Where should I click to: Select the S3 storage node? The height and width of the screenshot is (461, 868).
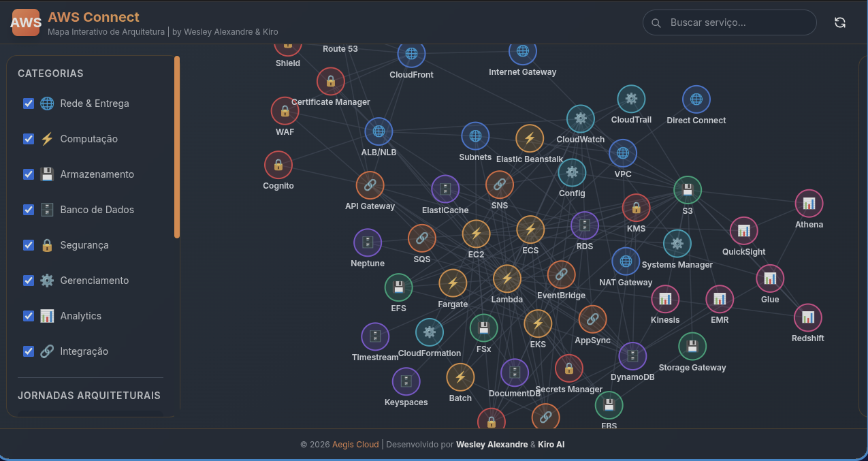tap(687, 191)
